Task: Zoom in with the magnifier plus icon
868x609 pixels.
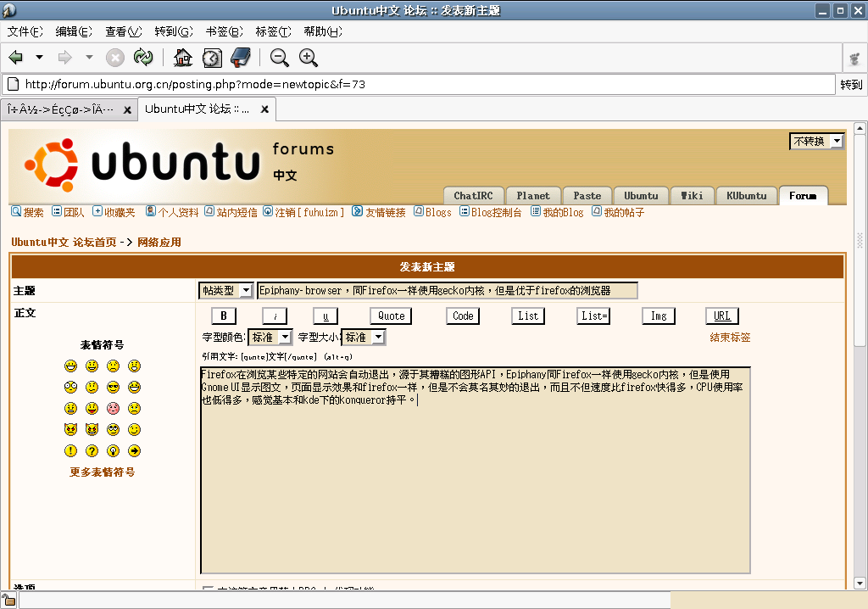Action: point(309,58)
